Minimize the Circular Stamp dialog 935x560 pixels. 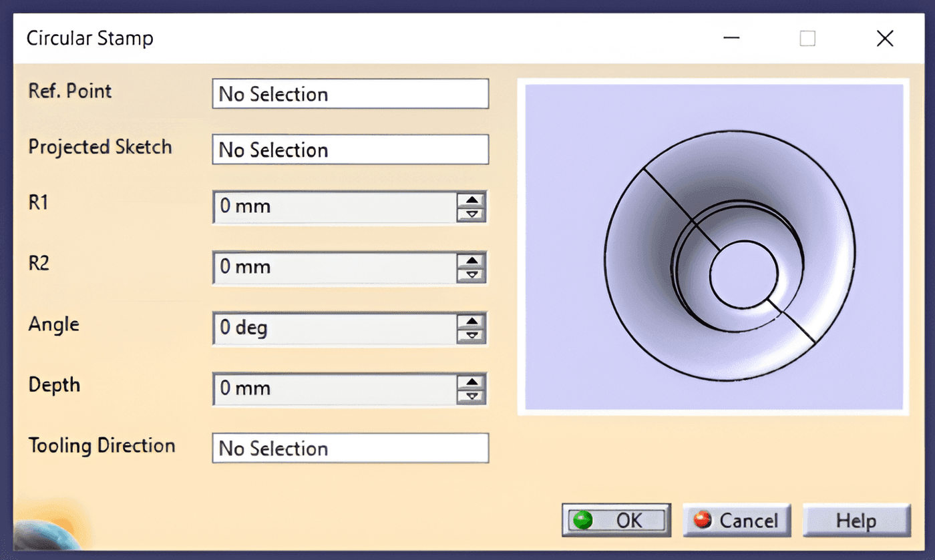click(732, 39)
